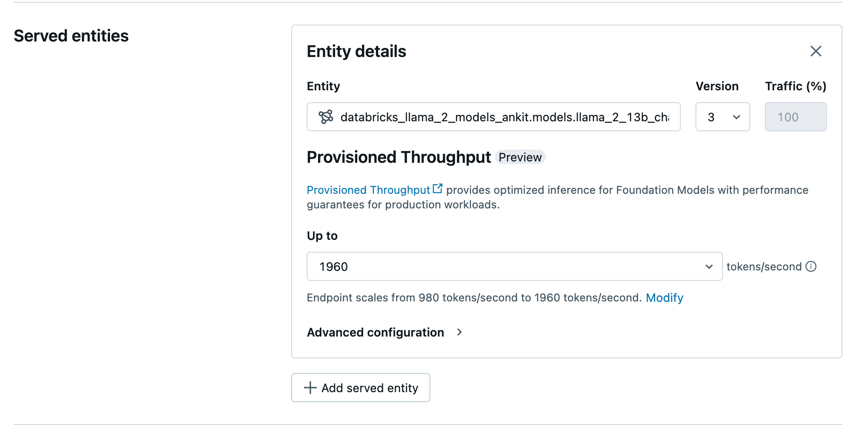
Task: Click the chevron next to Advanced configuration
Action: pos(460,332)
